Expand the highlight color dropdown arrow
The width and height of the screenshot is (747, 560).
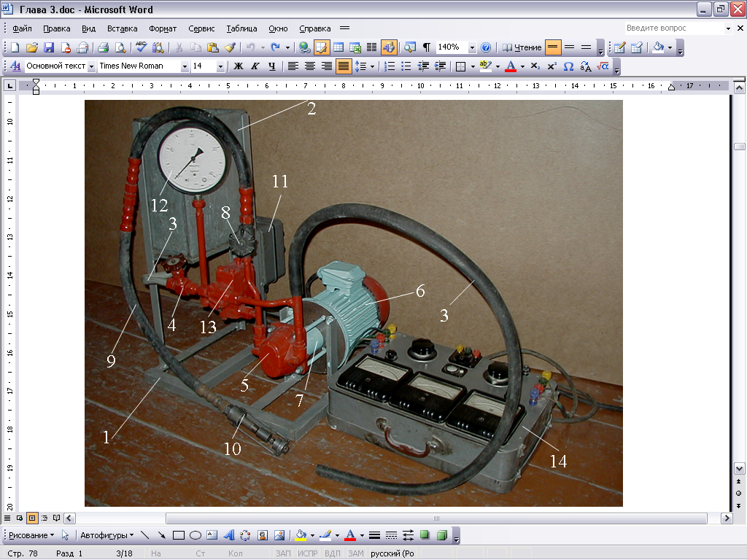click(498, 66)
